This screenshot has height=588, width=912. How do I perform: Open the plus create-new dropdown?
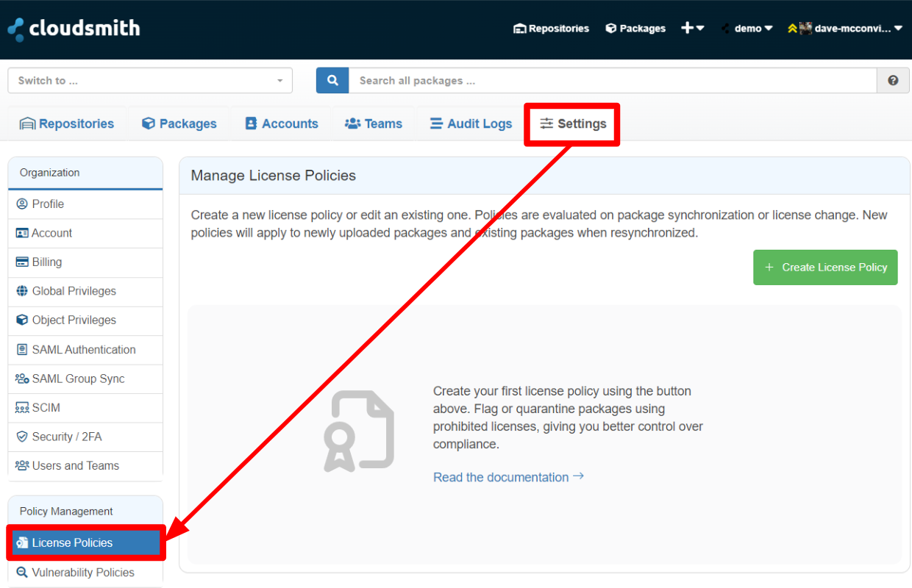[693, 28]
